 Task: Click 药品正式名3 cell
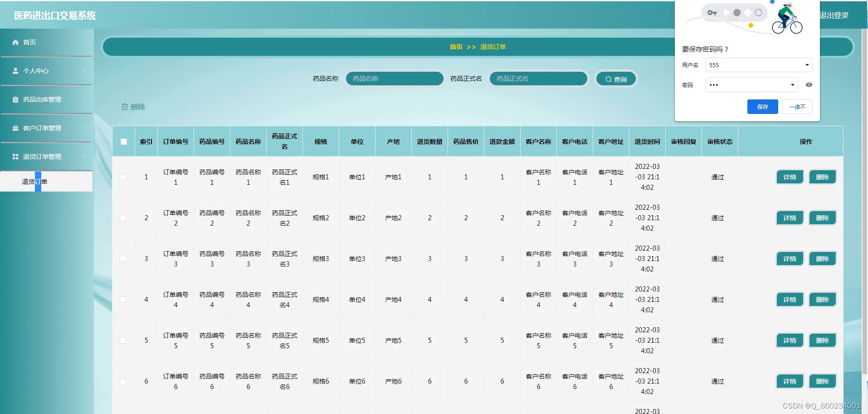pyautogui.click(x=284, y=259)
